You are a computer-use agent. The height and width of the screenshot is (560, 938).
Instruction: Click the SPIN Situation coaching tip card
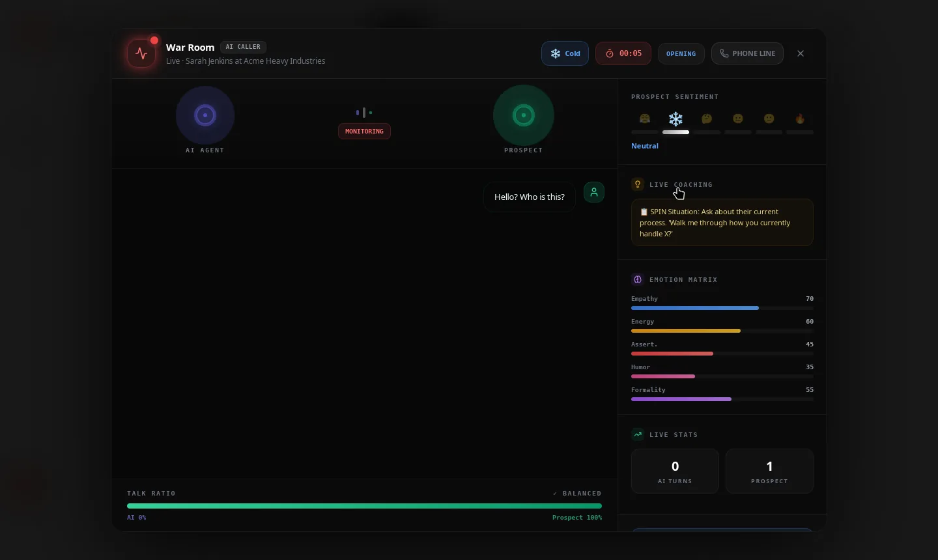(722, 222)
